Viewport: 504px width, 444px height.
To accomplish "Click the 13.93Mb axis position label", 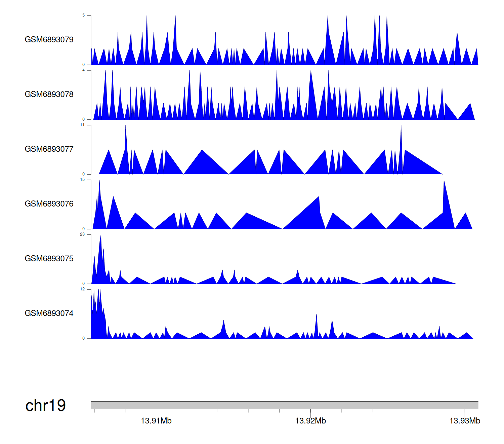I will 465,421.
